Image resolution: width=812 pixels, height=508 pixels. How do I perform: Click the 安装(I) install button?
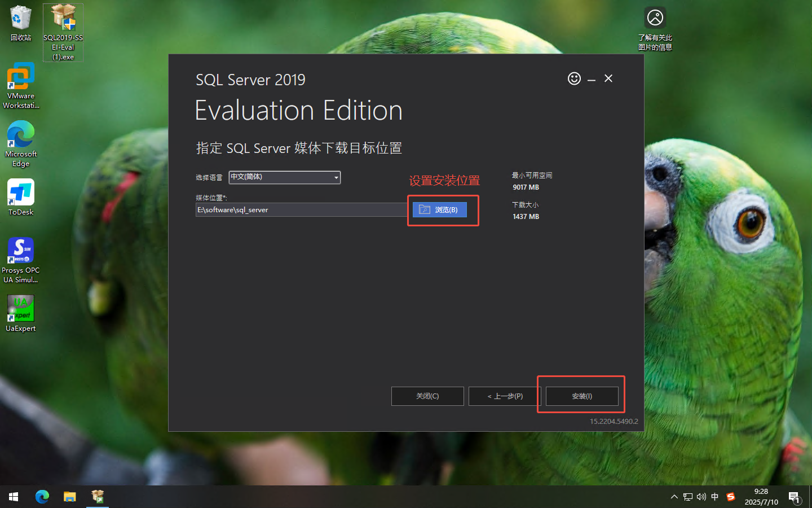point(581,396)
